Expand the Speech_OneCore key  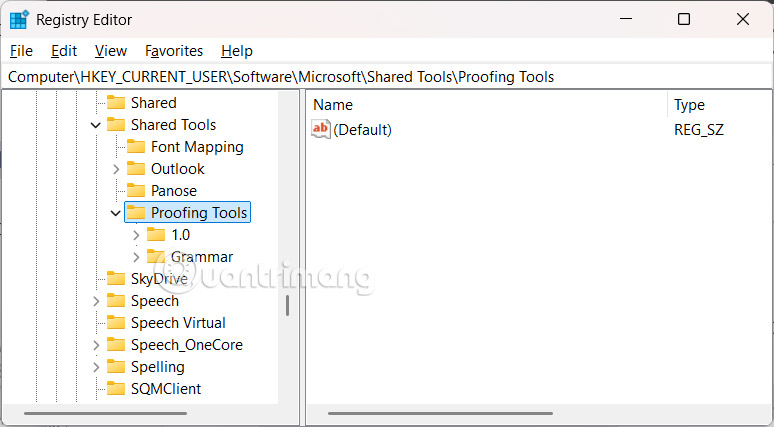(x=96, y=345)
